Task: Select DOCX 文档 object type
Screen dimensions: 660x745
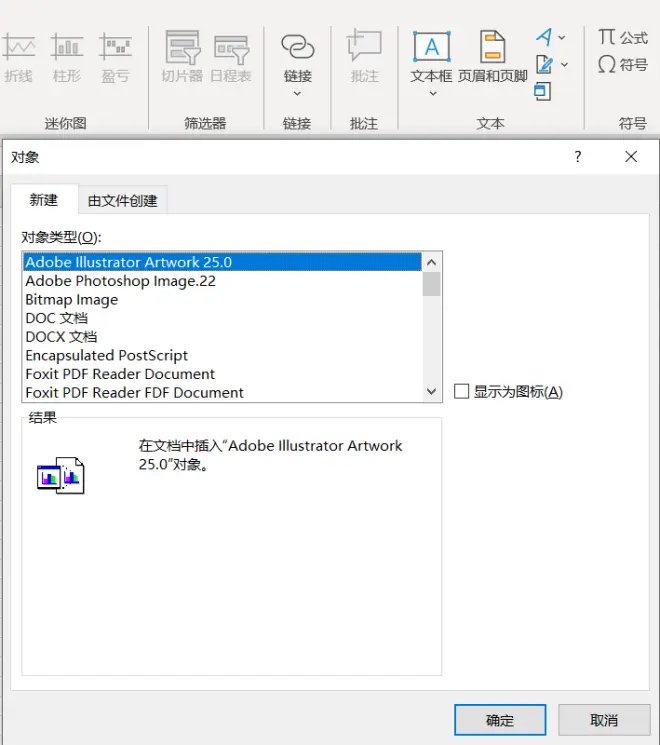Action: tap(222, 337)
